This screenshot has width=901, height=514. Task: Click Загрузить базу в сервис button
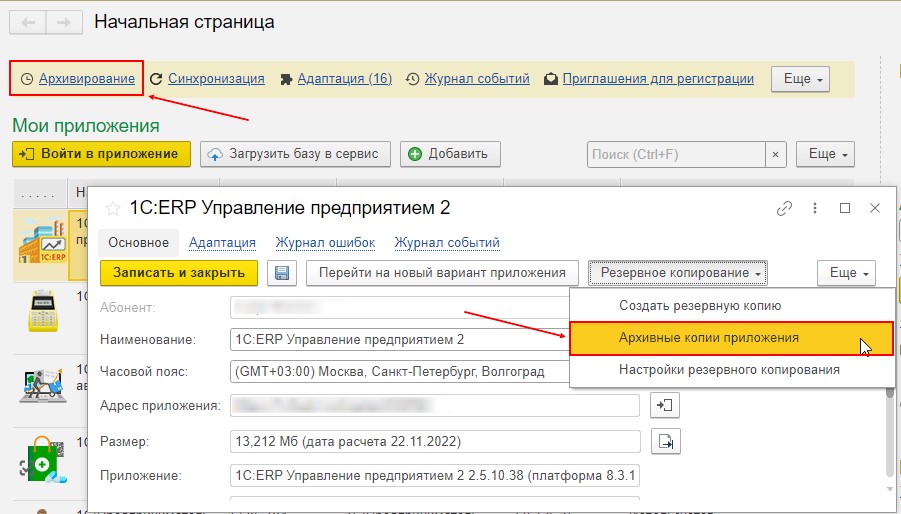[295, 154]
